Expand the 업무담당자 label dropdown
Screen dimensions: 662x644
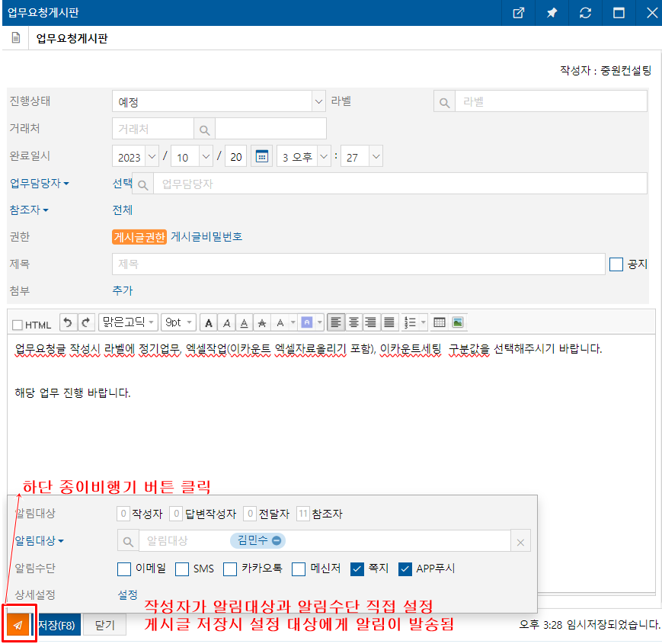coord(40,183)
